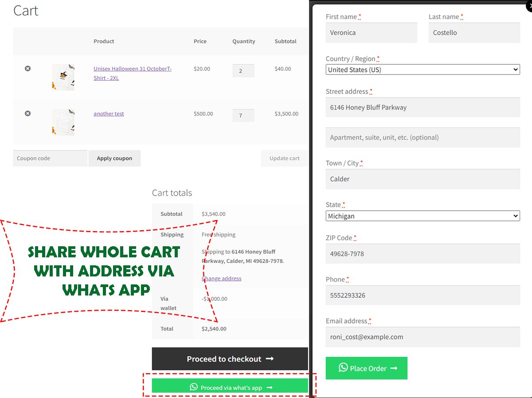Click Apply coupon button
The height and width of the screenshot is (398, 532).
(114, 158)
